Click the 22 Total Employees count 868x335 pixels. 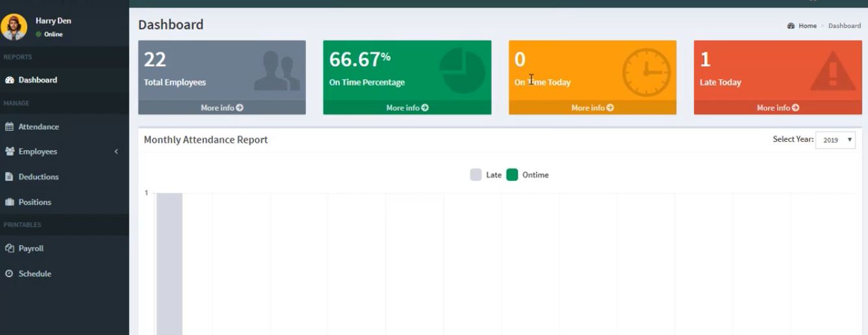(x=155, y=60)
